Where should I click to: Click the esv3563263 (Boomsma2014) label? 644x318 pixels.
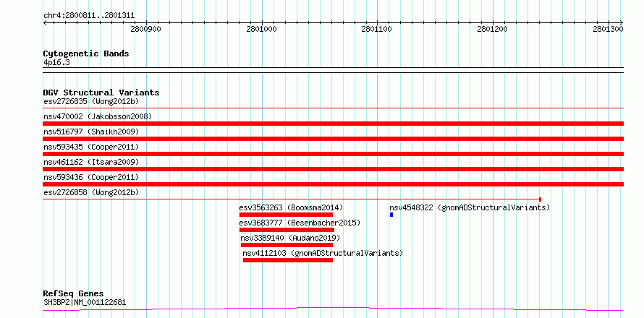[291, 207]
